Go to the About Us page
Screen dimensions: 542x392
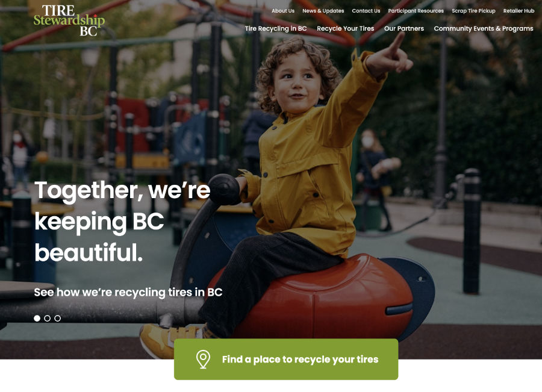[283, 11]
